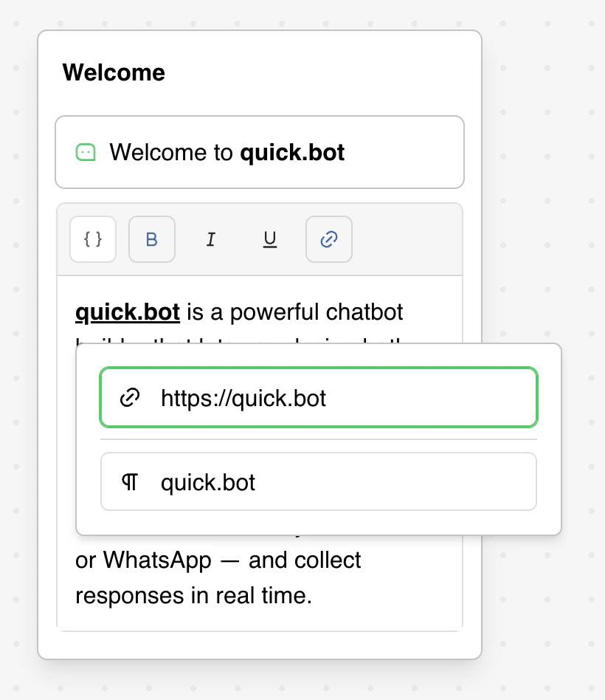Click the chain icon beside https://quick.bot
Viewport: 605px width, 700px height.
[131, 397]
